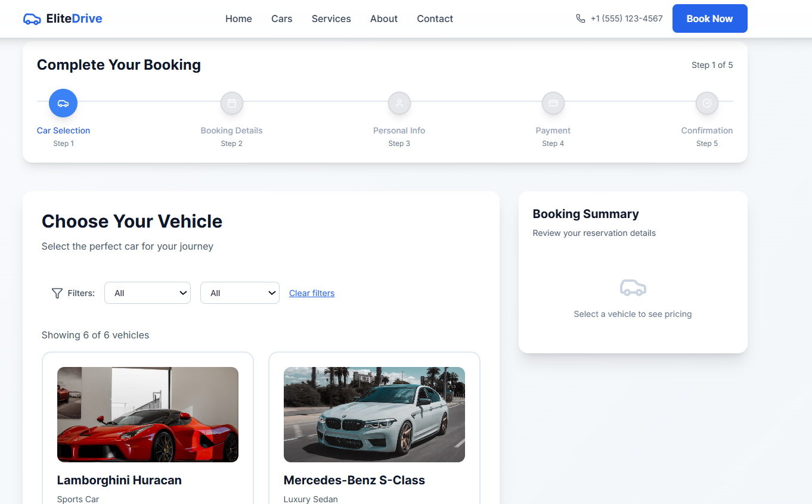Image resolution: width=812 pixels, height=504 pixels.
Task: Open the Services navigation item
Action: [331, 19]
